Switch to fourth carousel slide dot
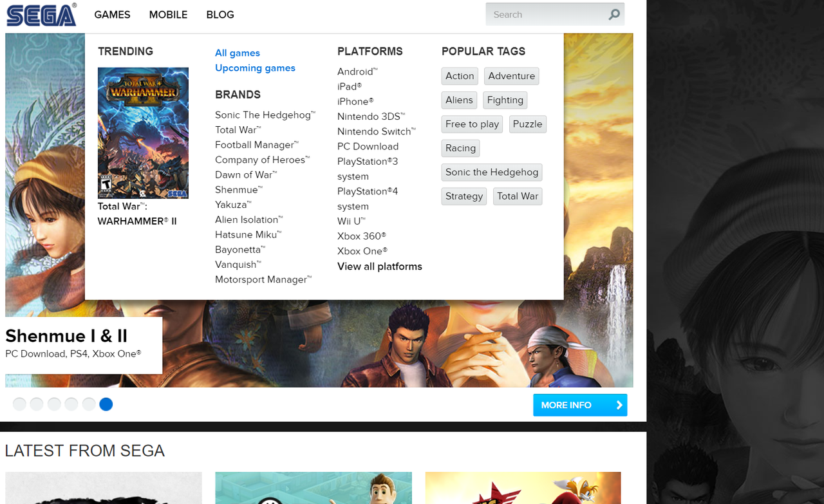The image size is (824, 504). [71, 404]
